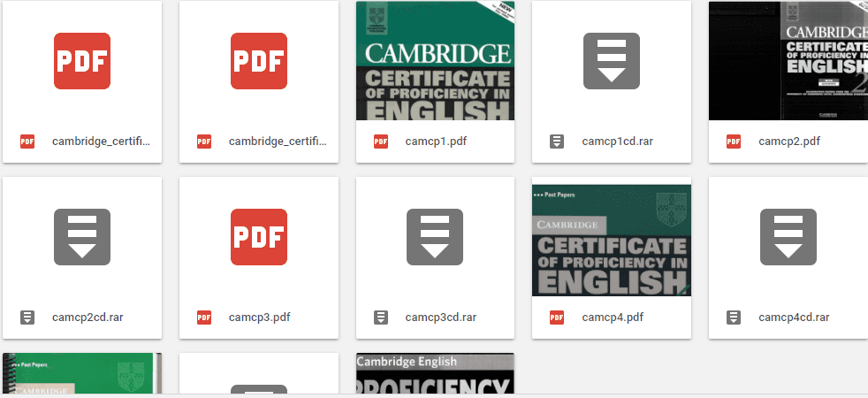Screen dimensions: 868x398
Task: Open the black camcp2.pdf cover thumbnail
Action: tap(788, 60)
